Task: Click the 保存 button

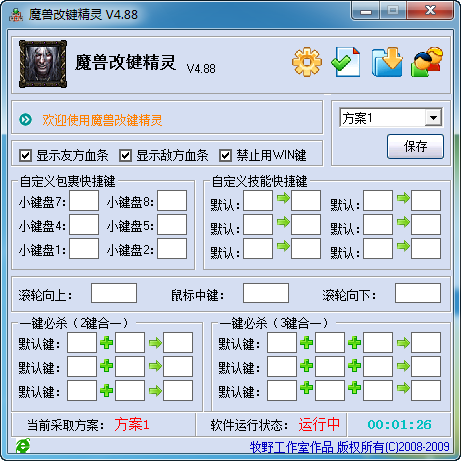Action: tap(415, 146)
